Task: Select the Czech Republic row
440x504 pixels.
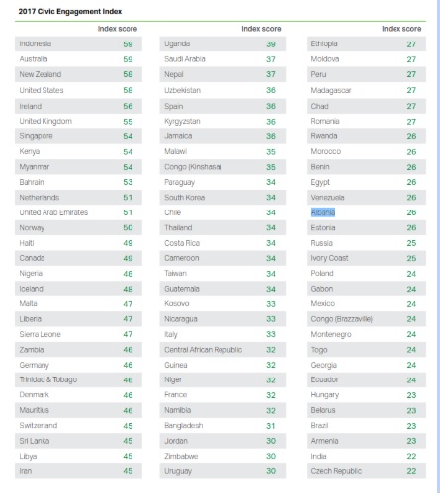Action: tap(366, 471)
